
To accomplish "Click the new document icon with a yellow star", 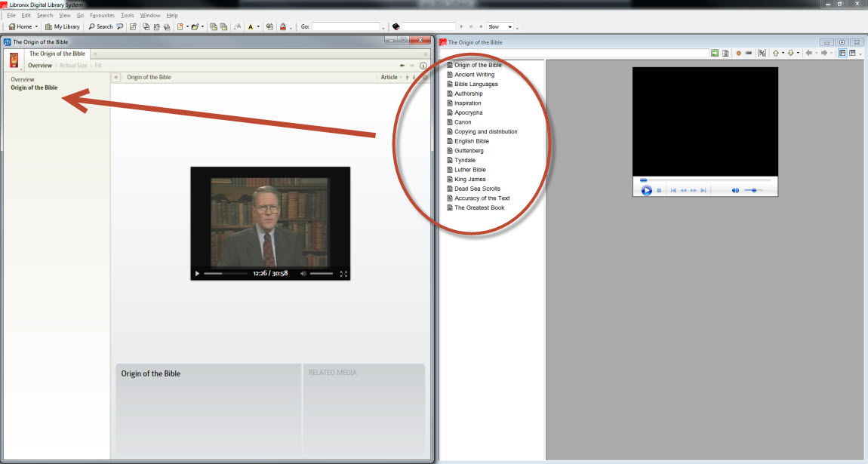I will coord(180,26).
